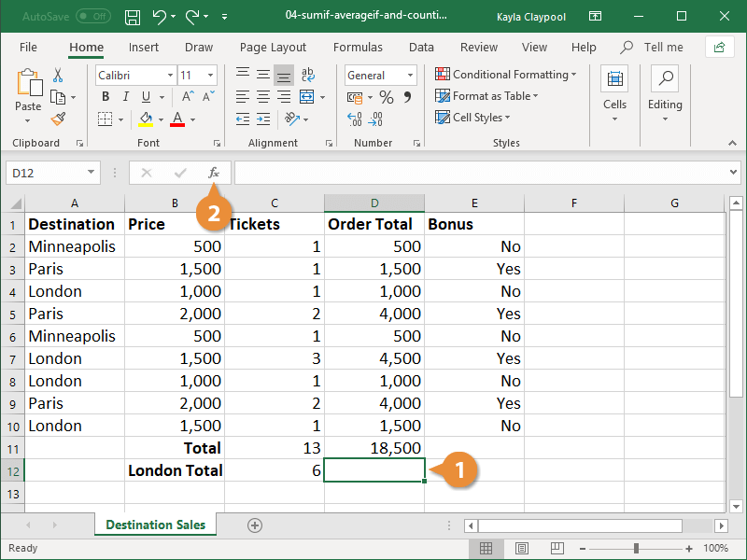Open the Fill Color dropdown arrow
The height and width of the screenshot is (560, 747).
tap(159, 119)
